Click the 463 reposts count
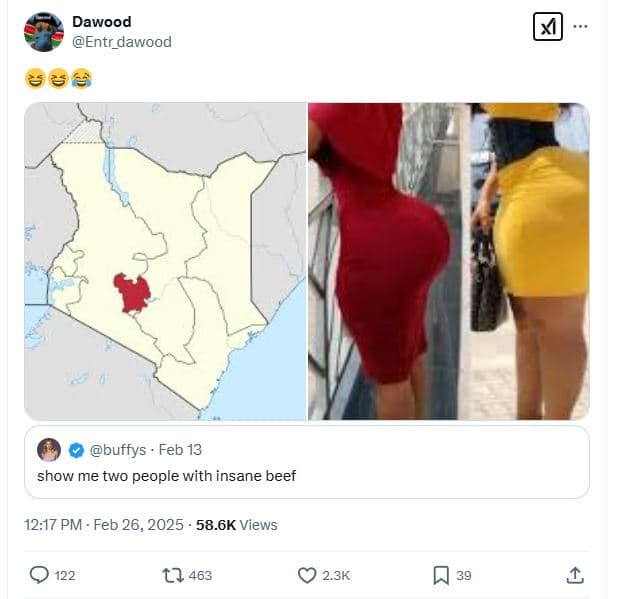 click(200, 575)
